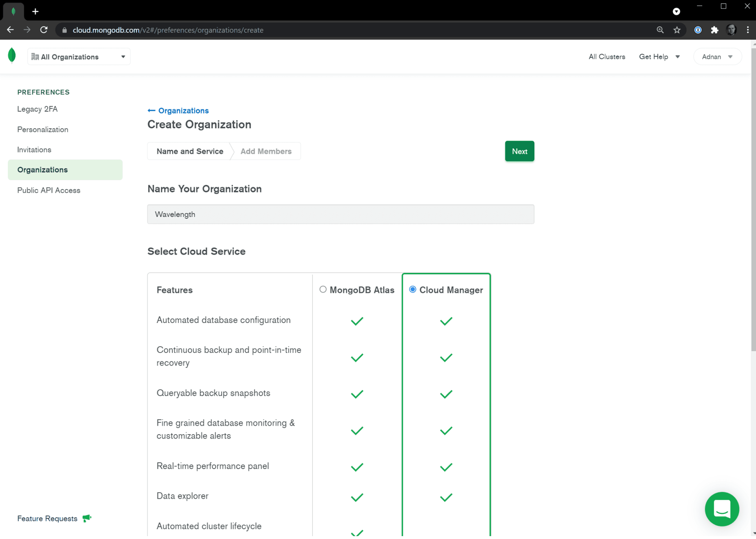
Task: Select the Cloud Manager radio button
Action: click(x=413, y=289)
